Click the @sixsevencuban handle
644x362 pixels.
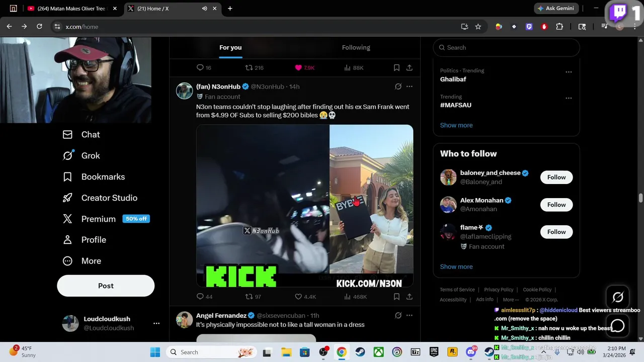281,315
